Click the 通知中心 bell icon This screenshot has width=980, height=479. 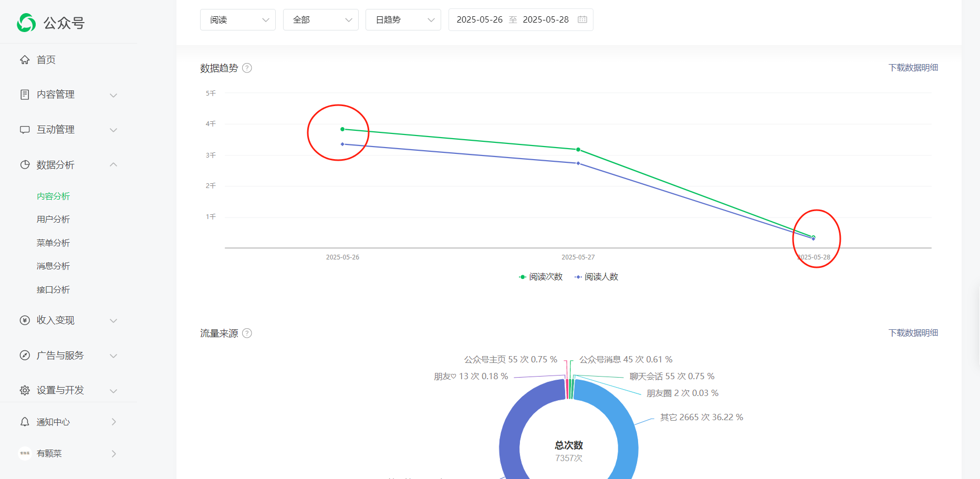25,422
